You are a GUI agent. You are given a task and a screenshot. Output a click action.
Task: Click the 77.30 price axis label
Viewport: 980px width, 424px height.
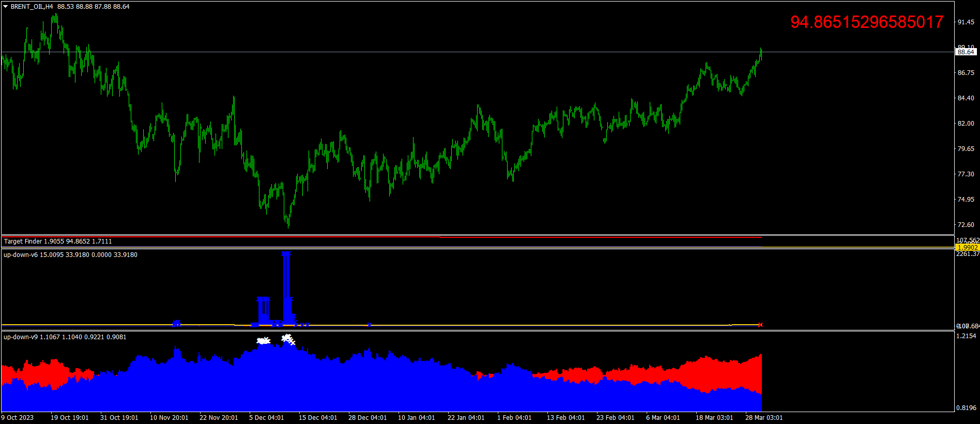[966, 174]
